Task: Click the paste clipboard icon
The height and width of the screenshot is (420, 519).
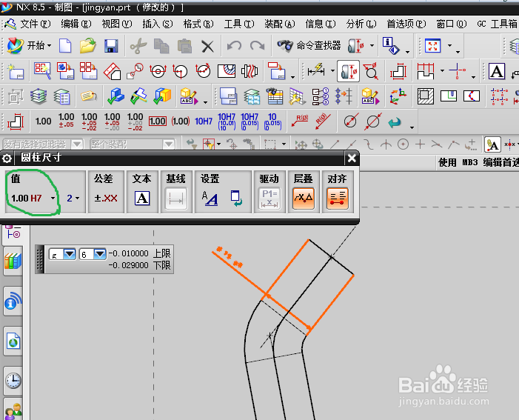Action: point(184,46)
